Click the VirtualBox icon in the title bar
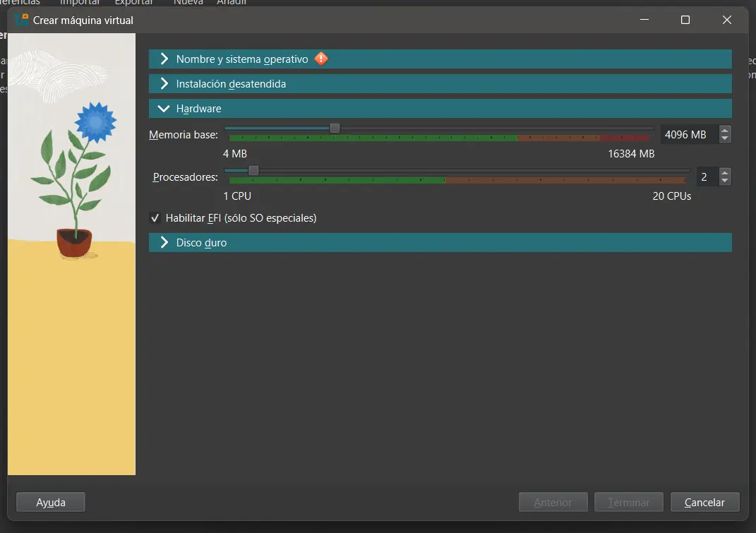The width and height of the screenshot is (756, 533). point(21,20)
